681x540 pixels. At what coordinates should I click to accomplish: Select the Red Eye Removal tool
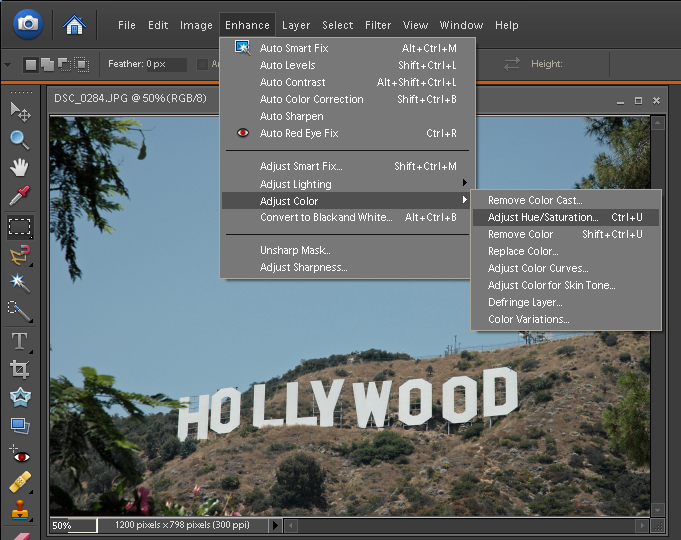[20, 453]
